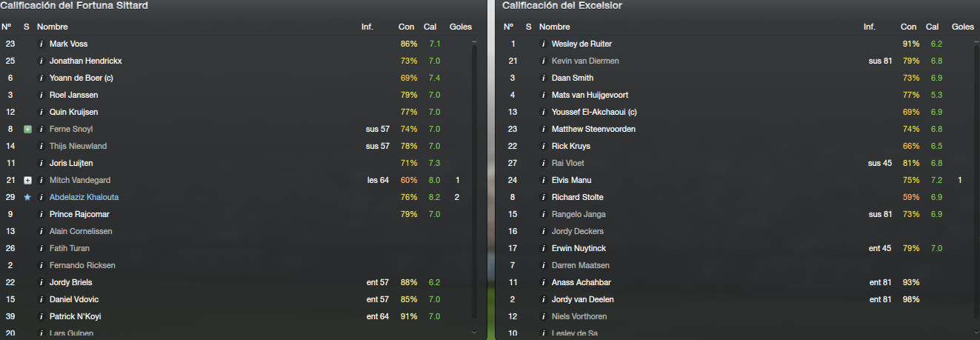Click the green injury icon for Ferne Snoyl
This screenshot has height=340, width=980.
point(27,129)
